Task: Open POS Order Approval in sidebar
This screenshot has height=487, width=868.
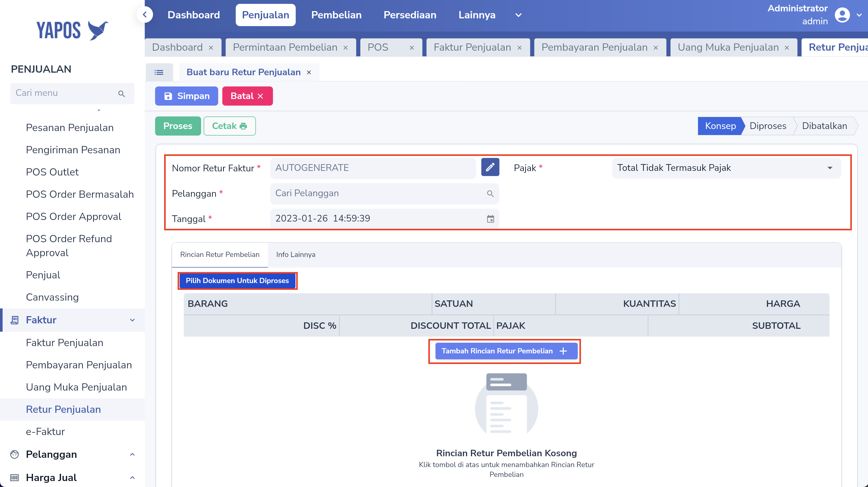Action: [73, 217]
